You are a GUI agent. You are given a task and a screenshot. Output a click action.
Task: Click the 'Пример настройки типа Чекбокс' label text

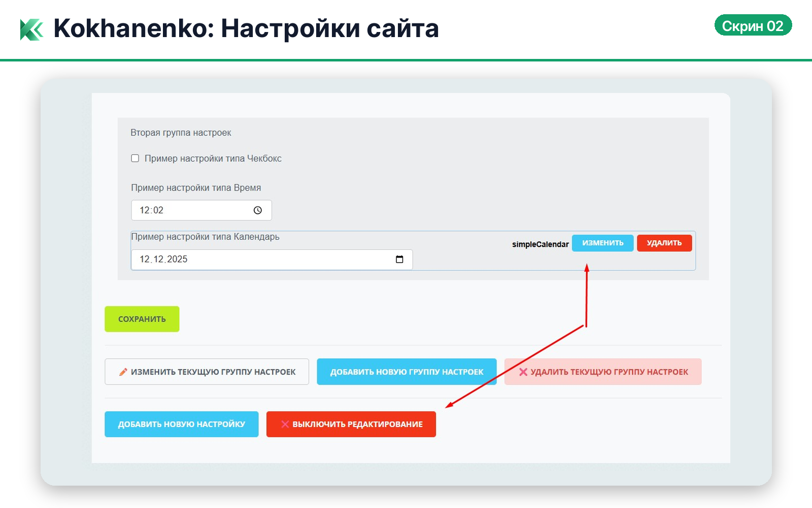213,158
